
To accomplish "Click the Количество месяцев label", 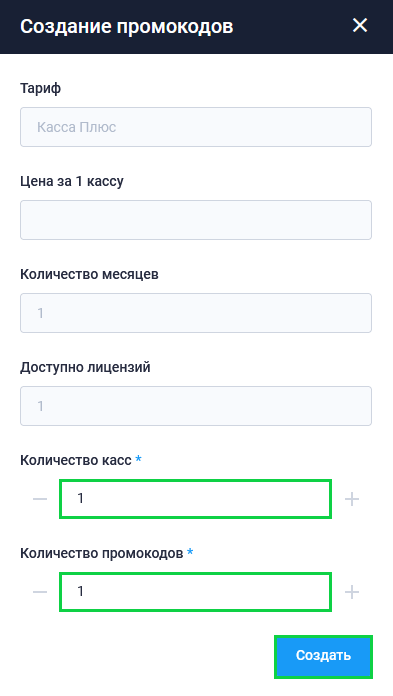I will (x=89, y=274).
